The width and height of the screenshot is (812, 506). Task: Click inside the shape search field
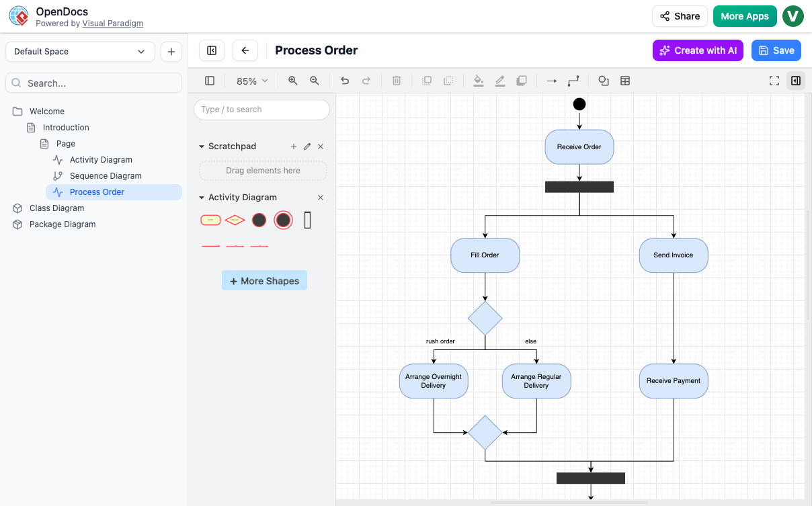click(x=261, y=109)
